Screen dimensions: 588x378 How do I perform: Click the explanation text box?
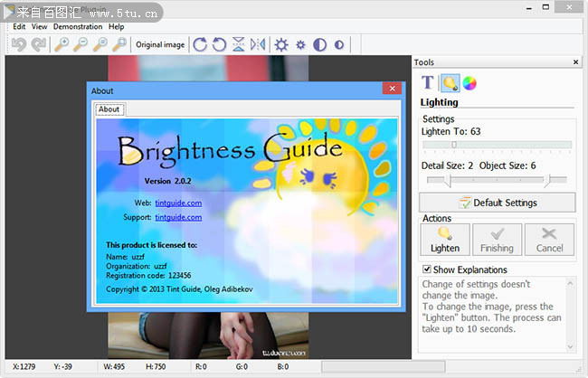[x=492, y=315]
